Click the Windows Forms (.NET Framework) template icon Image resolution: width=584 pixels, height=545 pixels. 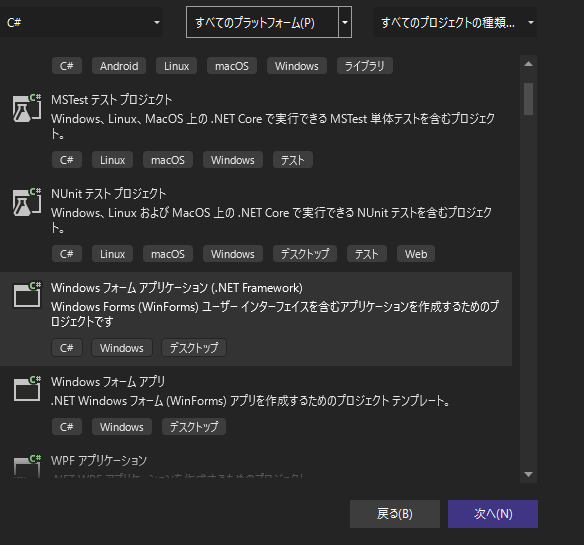click(27, 295)
